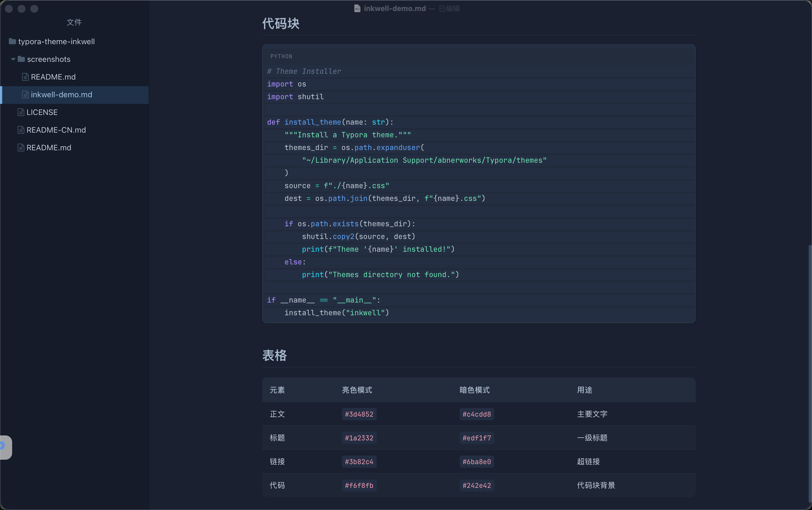812x510 pixels.
Task: Collapse the screenshots folder disclosure triangle
Action: 13,59
